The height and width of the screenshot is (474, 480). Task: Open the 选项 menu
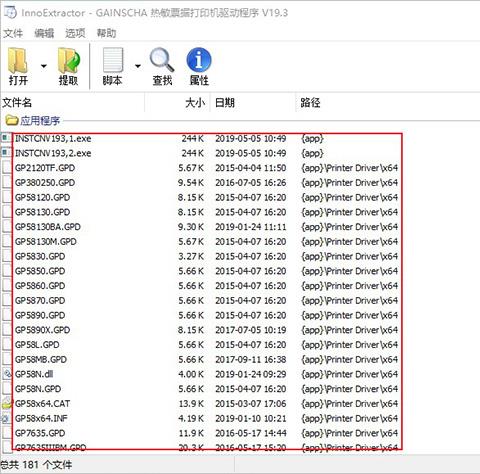(75, 33)
